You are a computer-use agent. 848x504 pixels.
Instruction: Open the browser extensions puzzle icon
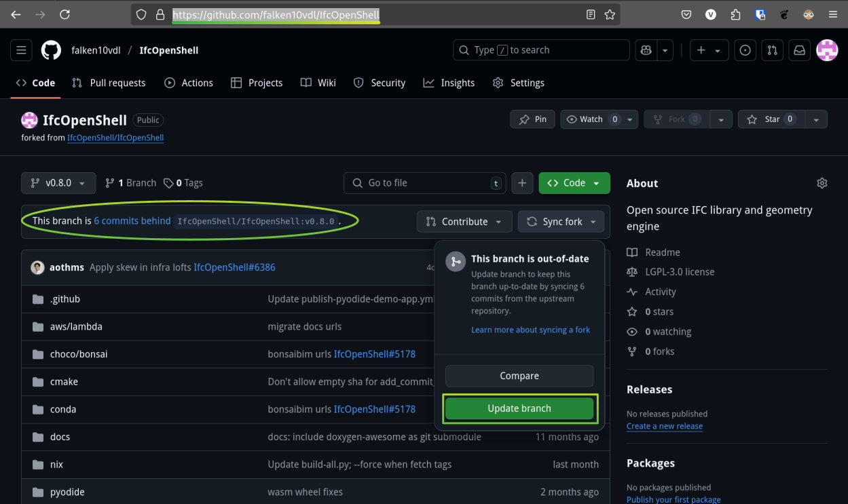click(735, 14)
